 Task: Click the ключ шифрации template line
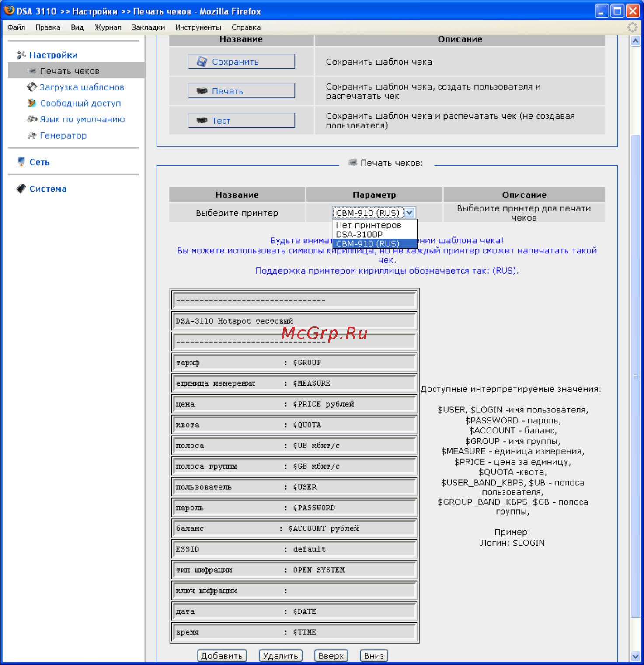point(295,591)
